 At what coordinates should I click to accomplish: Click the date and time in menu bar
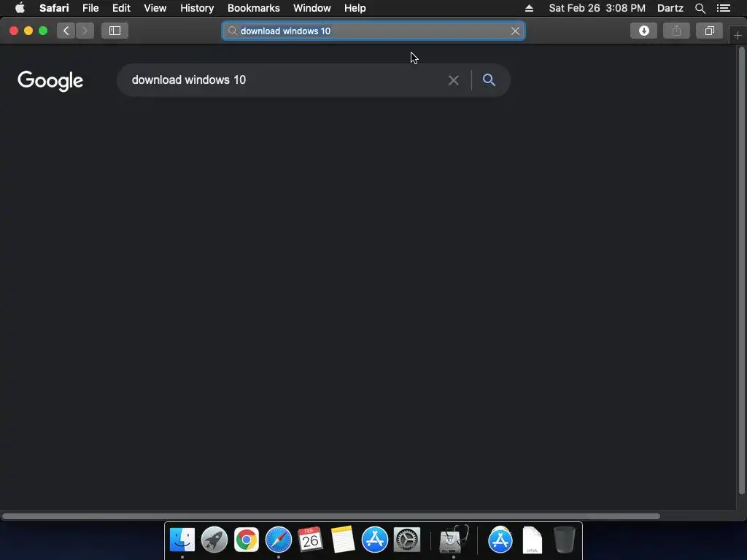pos(597,8)
